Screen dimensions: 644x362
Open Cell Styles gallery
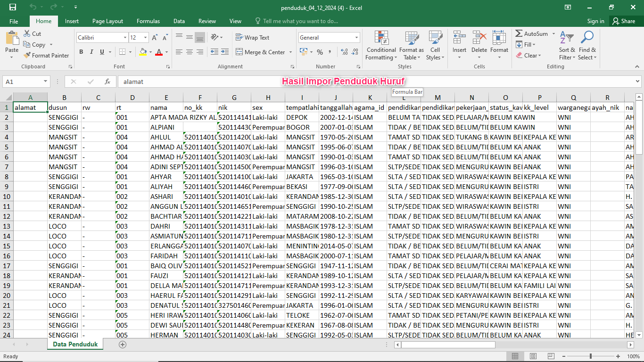(435, 46)
